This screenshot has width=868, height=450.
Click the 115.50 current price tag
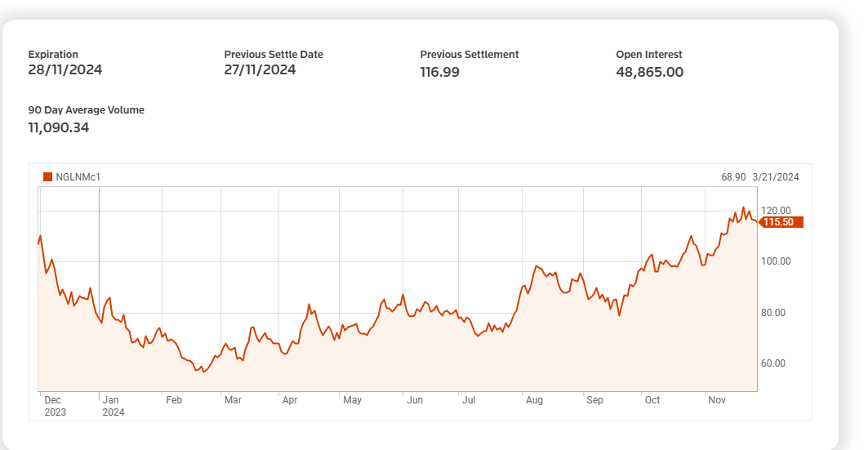coord(781,222)
